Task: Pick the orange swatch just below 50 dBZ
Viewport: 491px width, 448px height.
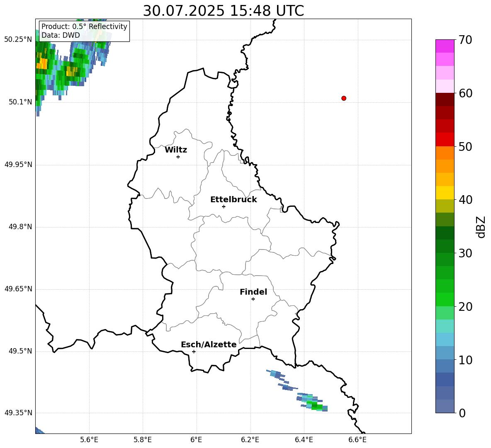Action: 445,153
